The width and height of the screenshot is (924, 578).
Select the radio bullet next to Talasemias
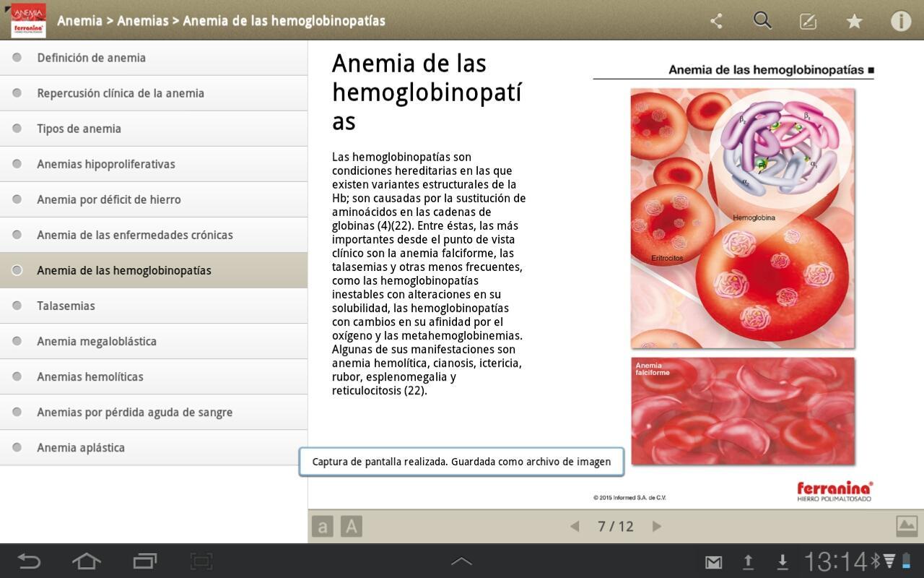pyautogui.click(x=17, y=305)
